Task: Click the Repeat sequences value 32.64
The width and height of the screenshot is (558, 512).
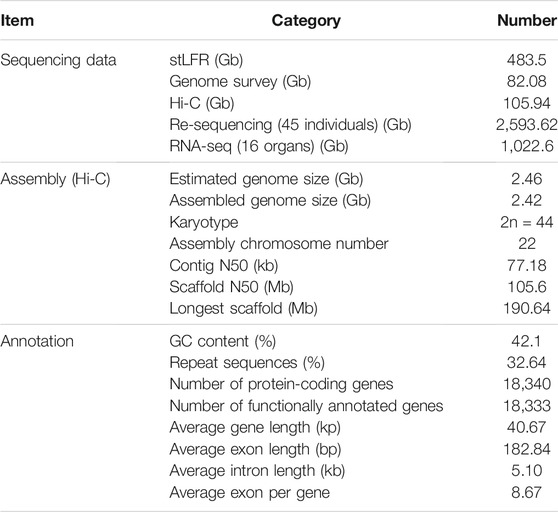Action: (x=527, y=363)
